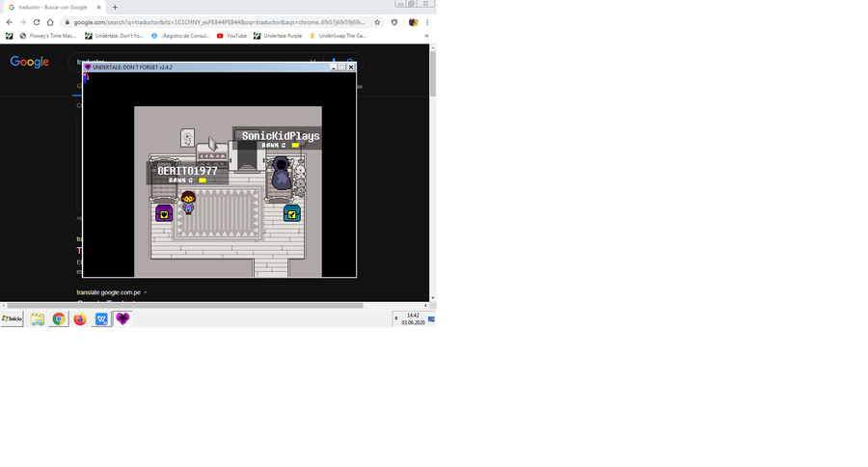
Task: Open the Registro de Consul... bookmark
Action: [x=180, y=36]
